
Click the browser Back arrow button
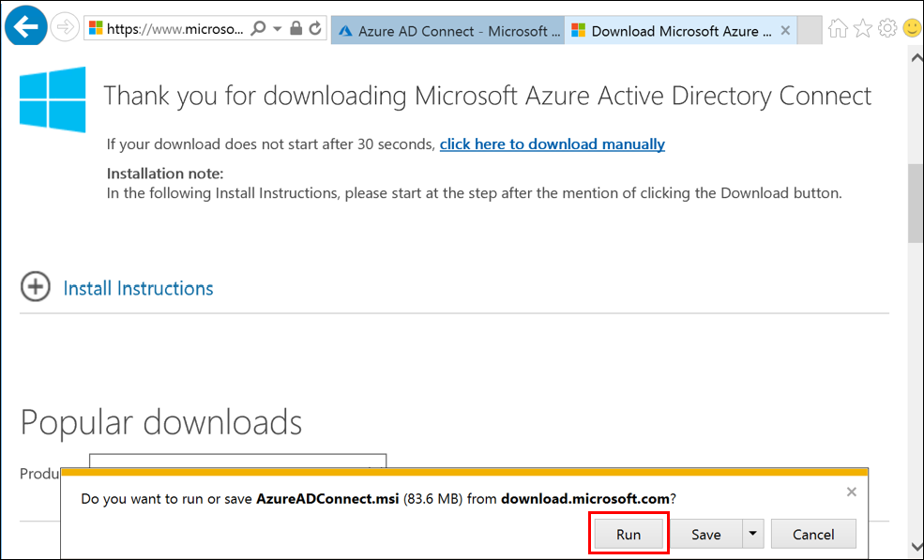tap(26, 27)
